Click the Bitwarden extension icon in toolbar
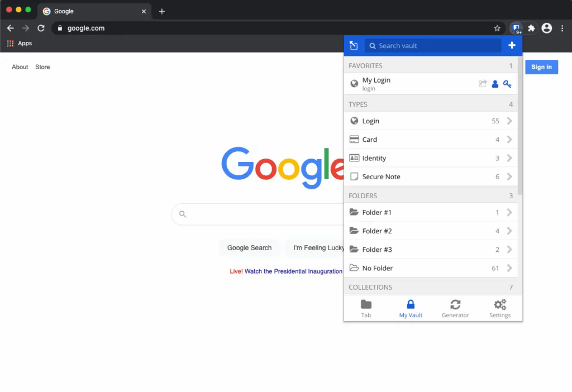This screenshot has height=392, width=572. point(516,28)
